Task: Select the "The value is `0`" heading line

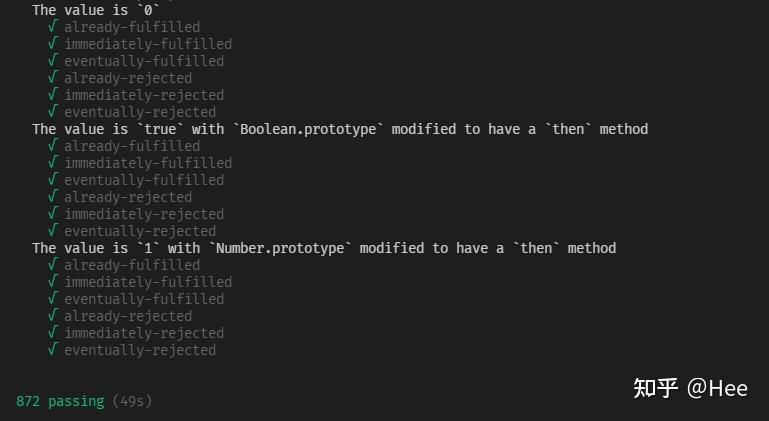Action: [x=96, y=10]
